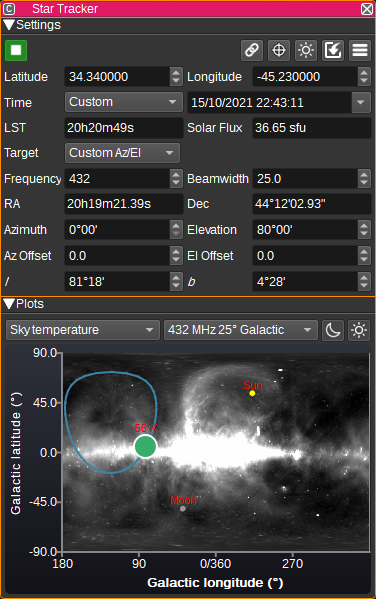376x599 pixels.
Task: Click the Azimuth spinner arrows
Action: tap(176, 230)
